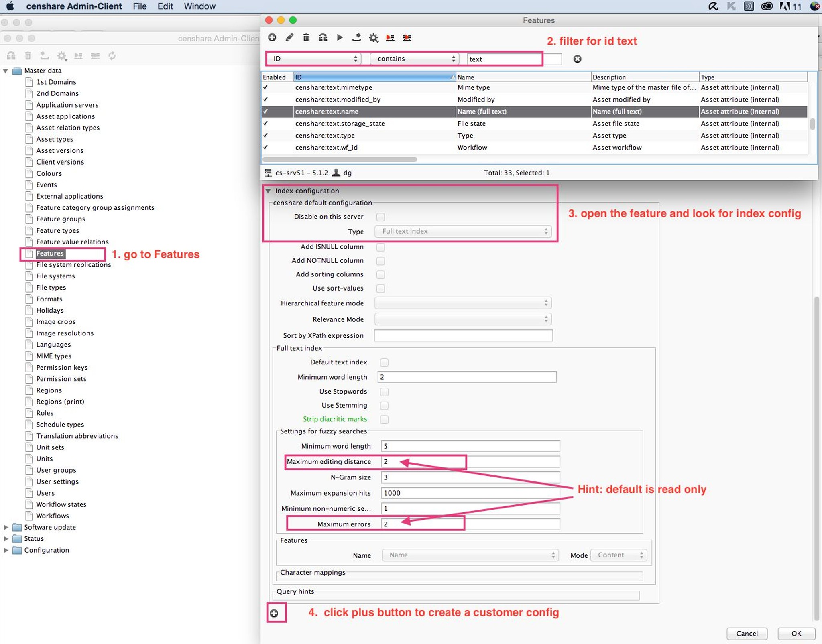
Task: Open the Window menu
Action: coord(199,6)
